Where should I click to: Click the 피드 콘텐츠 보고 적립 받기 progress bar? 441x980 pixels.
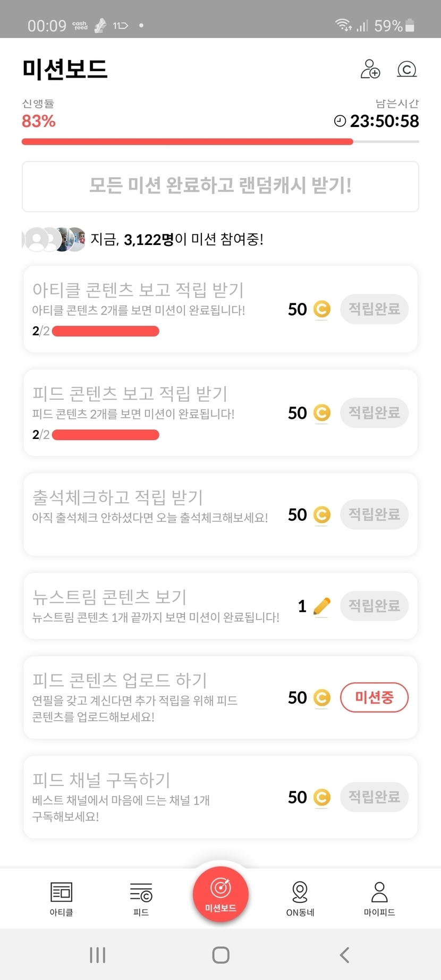pos(106,435)
